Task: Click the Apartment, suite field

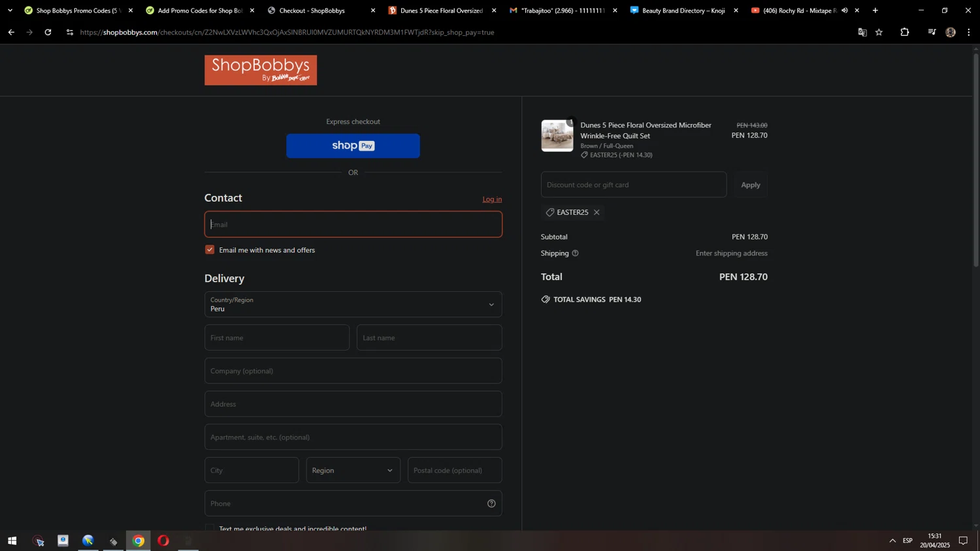Action: 353,437
